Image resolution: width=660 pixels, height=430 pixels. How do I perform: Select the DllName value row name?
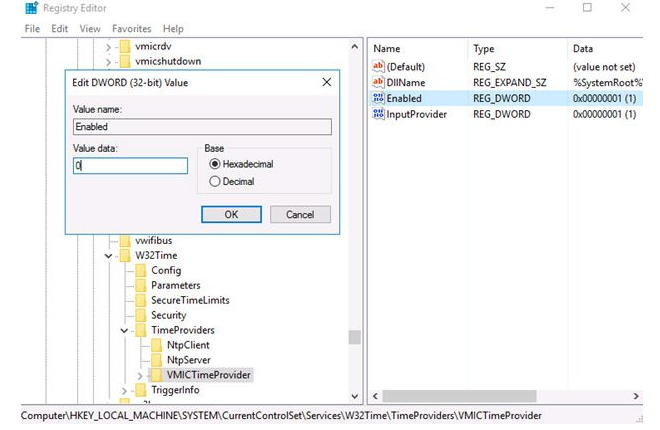tap(406, 82)
